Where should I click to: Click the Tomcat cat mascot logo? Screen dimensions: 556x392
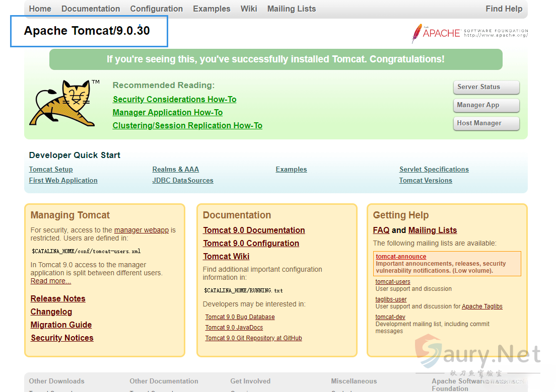click(x=59, y=103)
